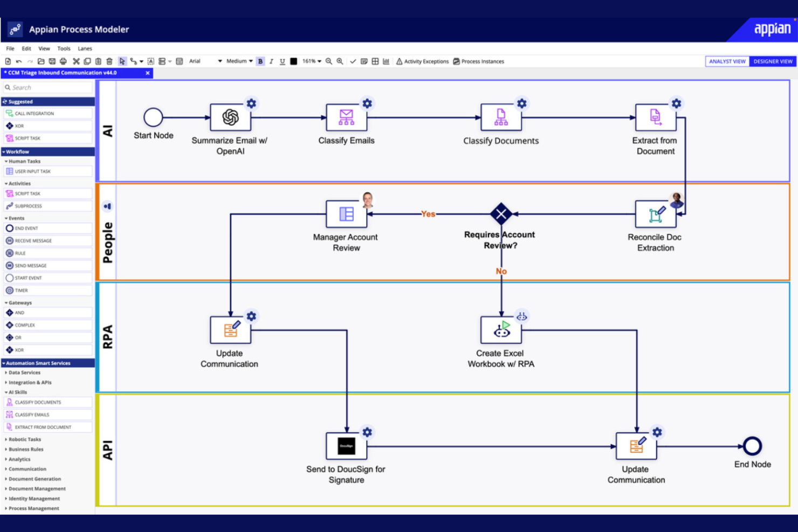Toggle italic text formatting

tap(271, 61)
